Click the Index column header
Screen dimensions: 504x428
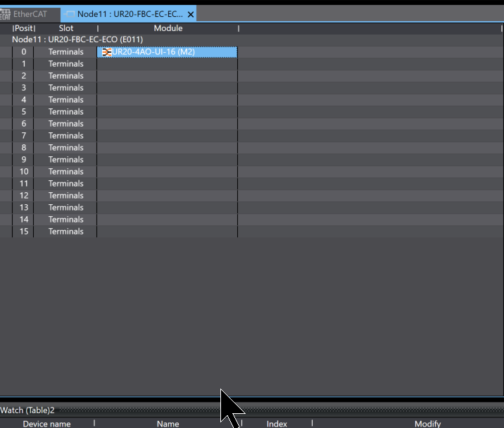(277, 424)
